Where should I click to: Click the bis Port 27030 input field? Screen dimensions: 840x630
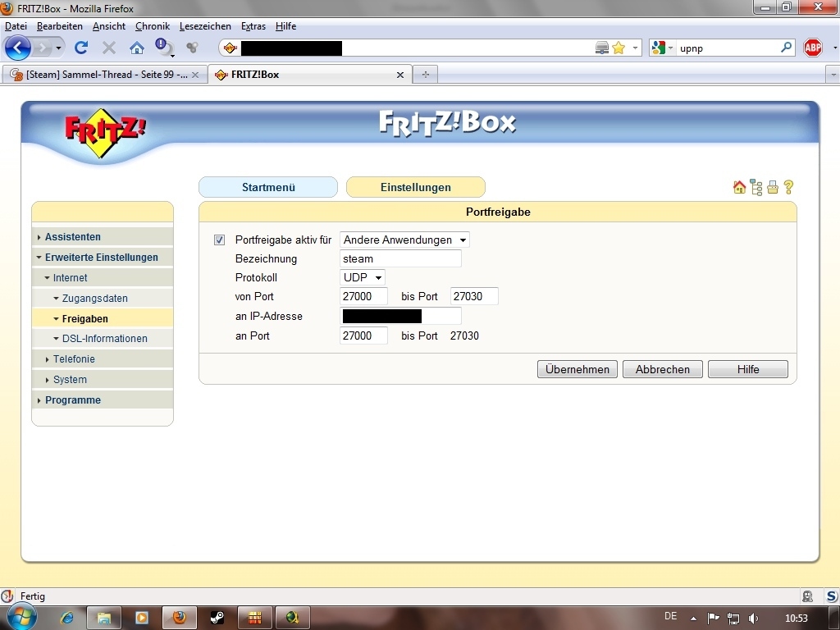(474, 296)
